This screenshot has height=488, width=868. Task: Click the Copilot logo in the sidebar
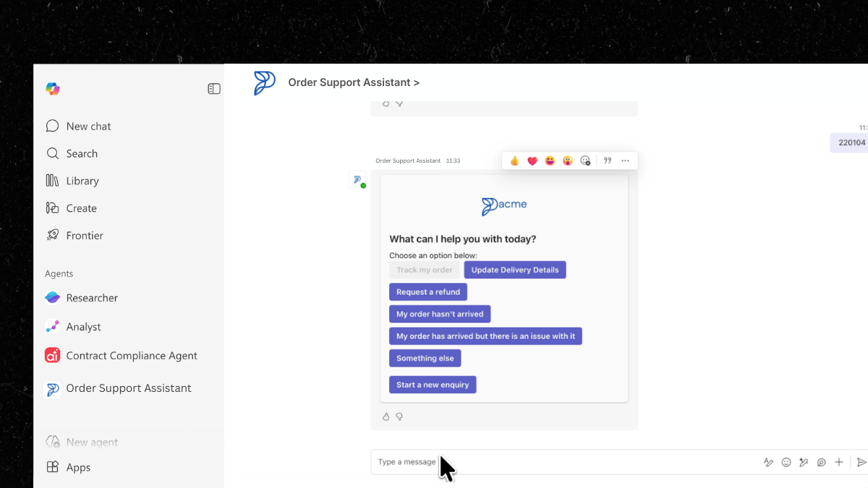53,89
